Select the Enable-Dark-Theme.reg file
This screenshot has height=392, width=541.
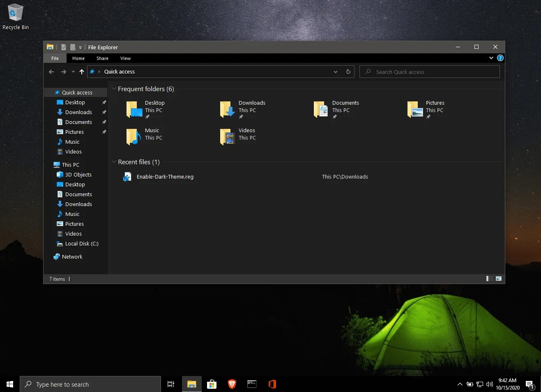165,177
